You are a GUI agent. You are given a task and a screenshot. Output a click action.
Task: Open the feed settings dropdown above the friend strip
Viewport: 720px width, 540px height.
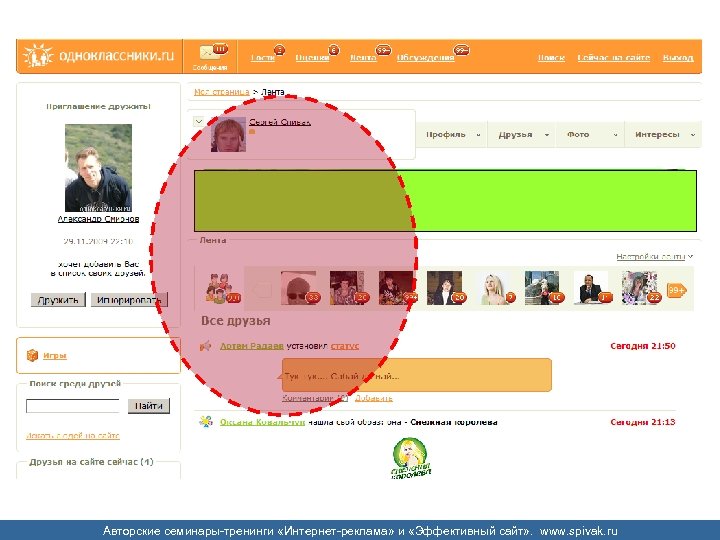[x=654, y=257]
